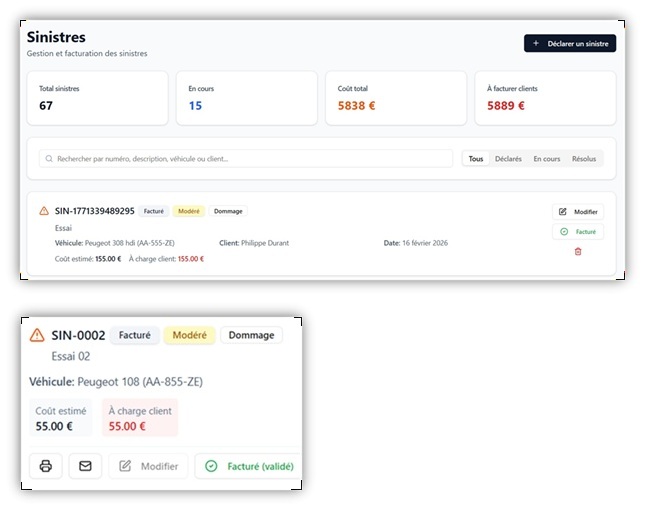Click pencil icon on small Modifier button

[563, 211]
